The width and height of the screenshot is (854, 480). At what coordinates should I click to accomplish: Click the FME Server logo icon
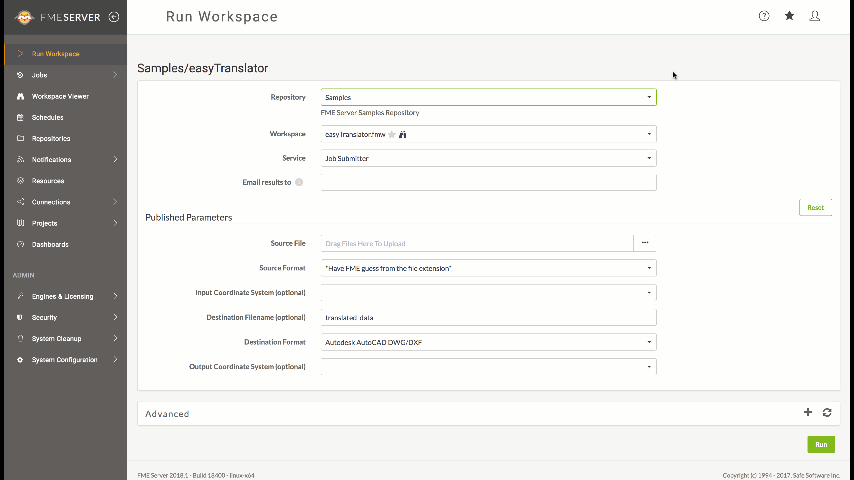24,17
